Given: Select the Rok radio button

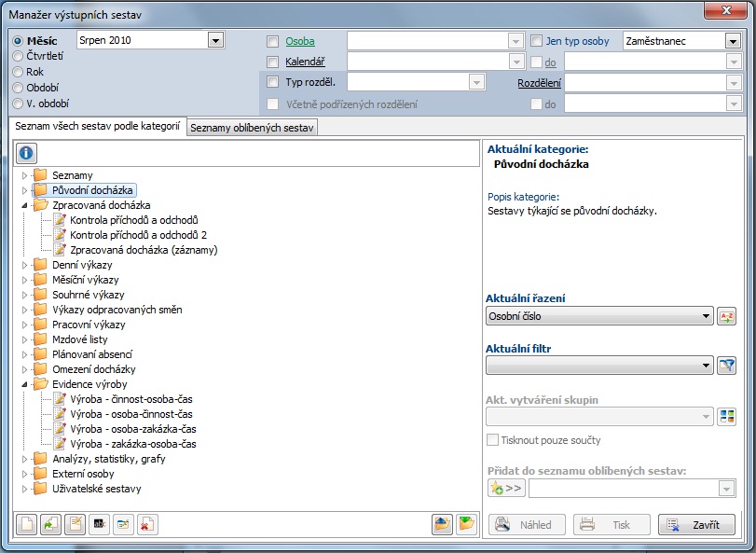Looking at the screenshot, I should click(x=18, y=72).
